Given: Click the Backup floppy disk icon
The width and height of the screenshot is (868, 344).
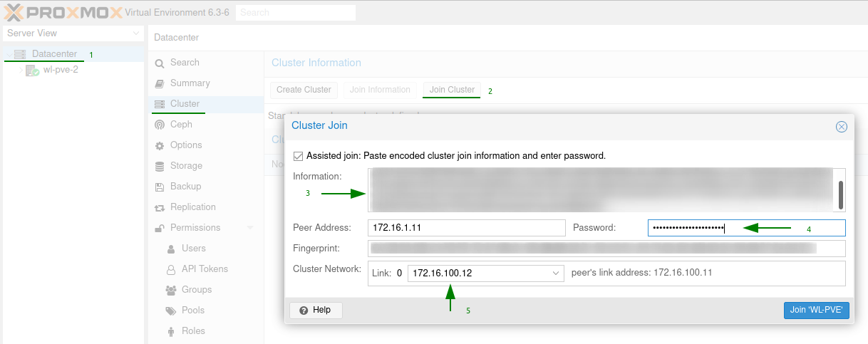Looking at the screenshot, I should pos(160,187).
